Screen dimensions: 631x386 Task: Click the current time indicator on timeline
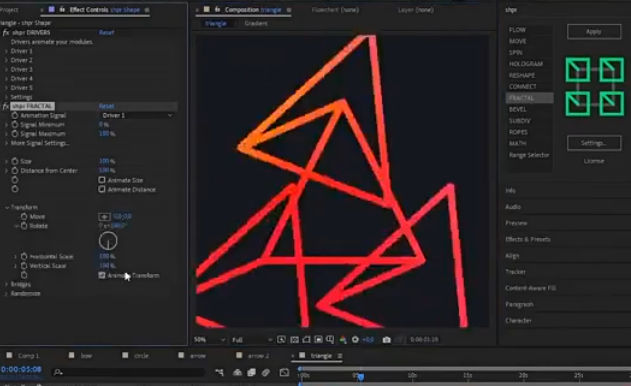(361, 376)
